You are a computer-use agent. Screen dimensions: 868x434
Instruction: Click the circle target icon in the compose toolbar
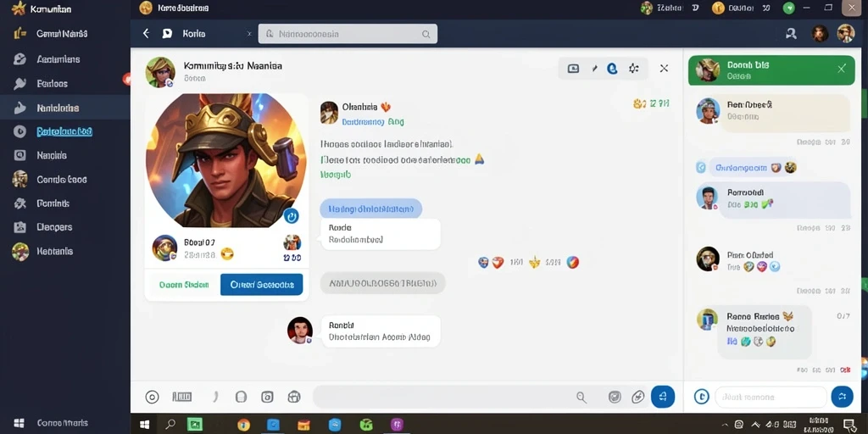[x=152, y=397]
